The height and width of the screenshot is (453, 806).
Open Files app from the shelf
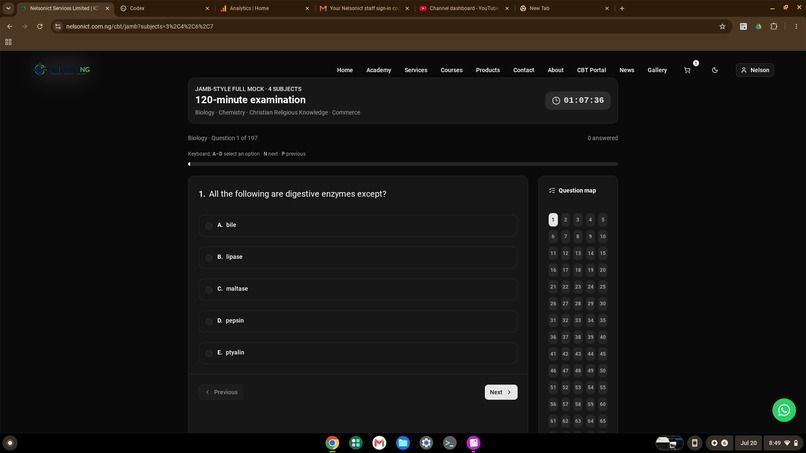[403, 443]
